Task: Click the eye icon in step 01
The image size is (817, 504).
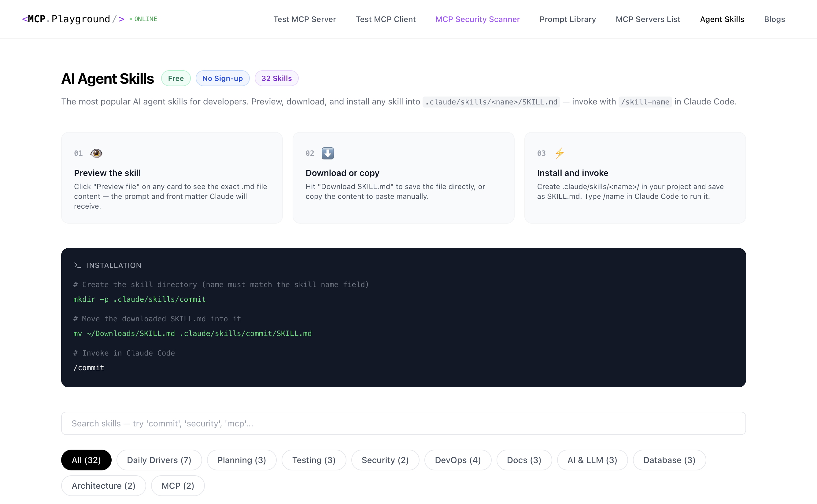Action: coord(96,153)
